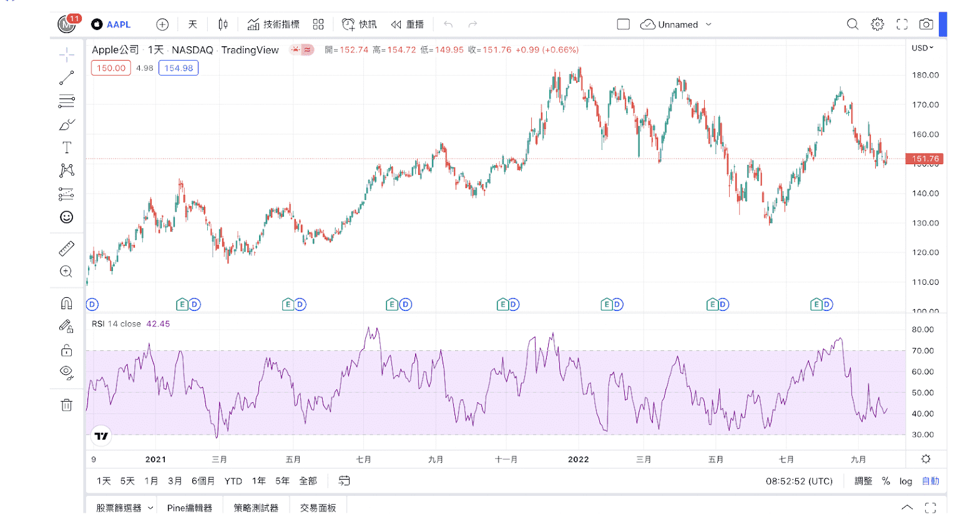This screenshot has width=980, height=519.
Task: Choose the ruler measure tool
Action: point(67,249)
